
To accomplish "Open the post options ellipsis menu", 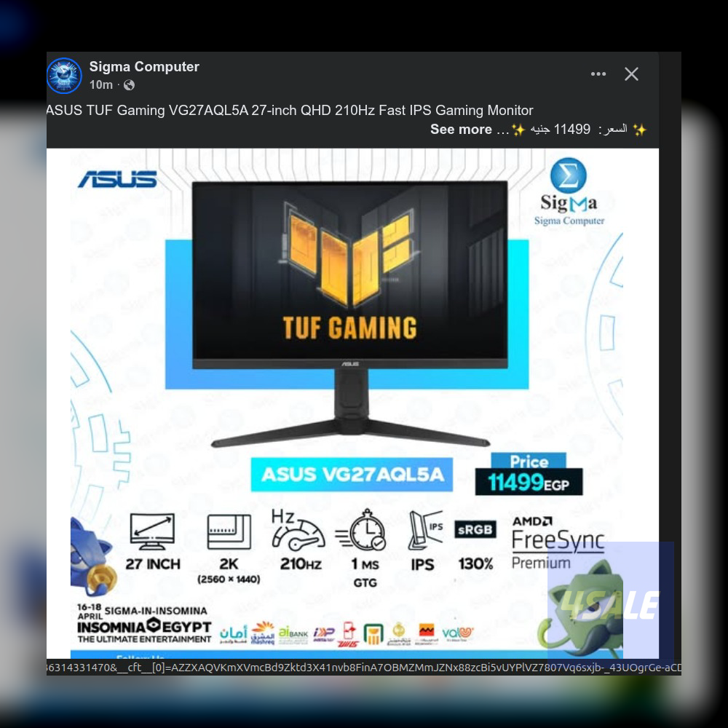I will pyautogui.click(x=598, y=74).
